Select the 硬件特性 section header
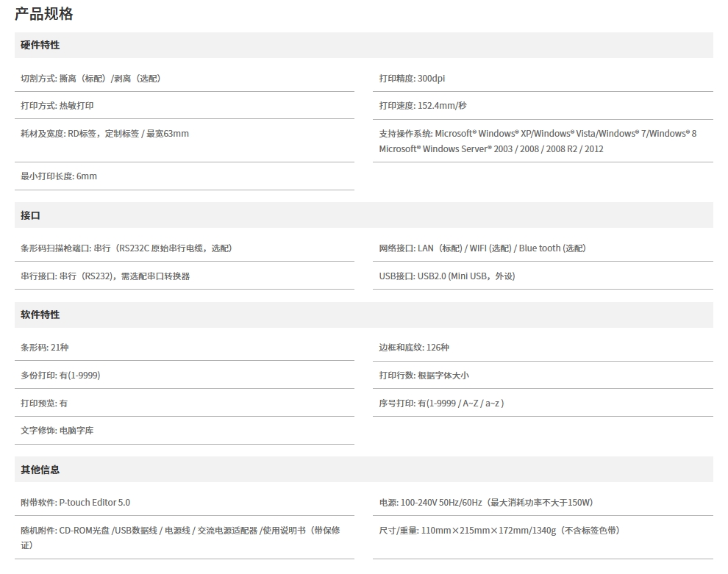Image resolution: width=728 pixels, height=574 pixels. tap(40, 45)
